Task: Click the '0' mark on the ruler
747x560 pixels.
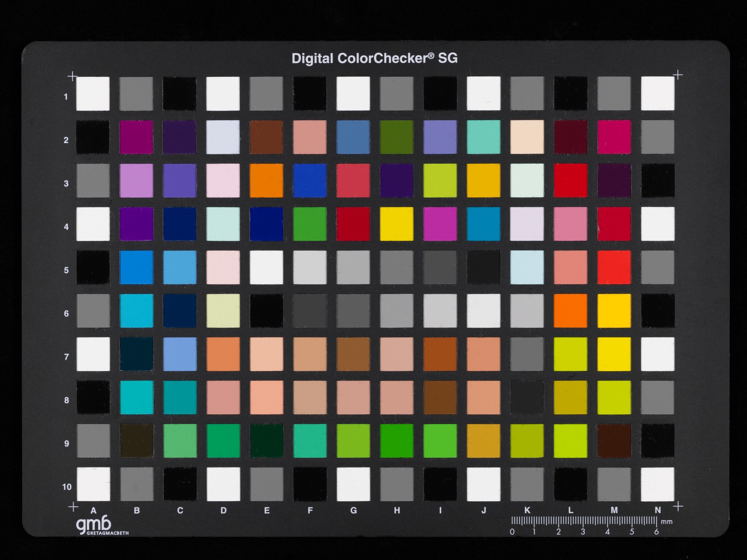Action: [512, 532]
